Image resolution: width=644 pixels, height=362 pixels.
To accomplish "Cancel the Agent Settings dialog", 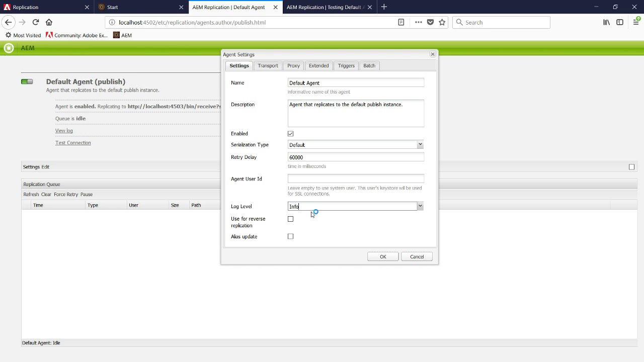I will tap(417, 256).
